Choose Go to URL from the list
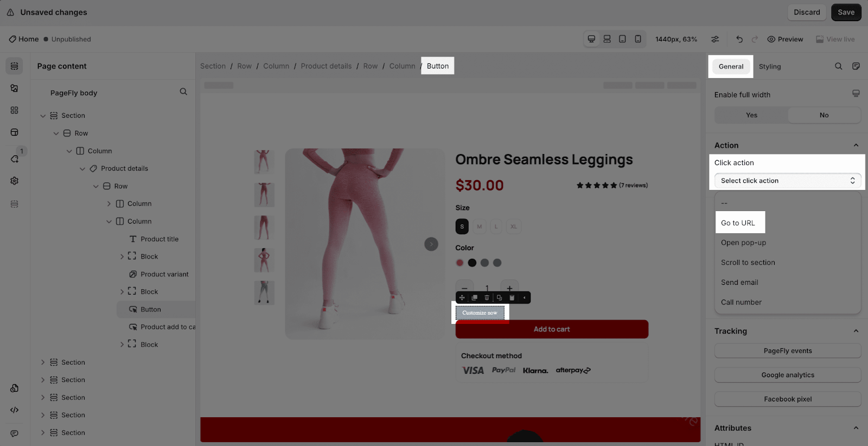This screenshot has width=868, height=446. click(x=738, y=223)
